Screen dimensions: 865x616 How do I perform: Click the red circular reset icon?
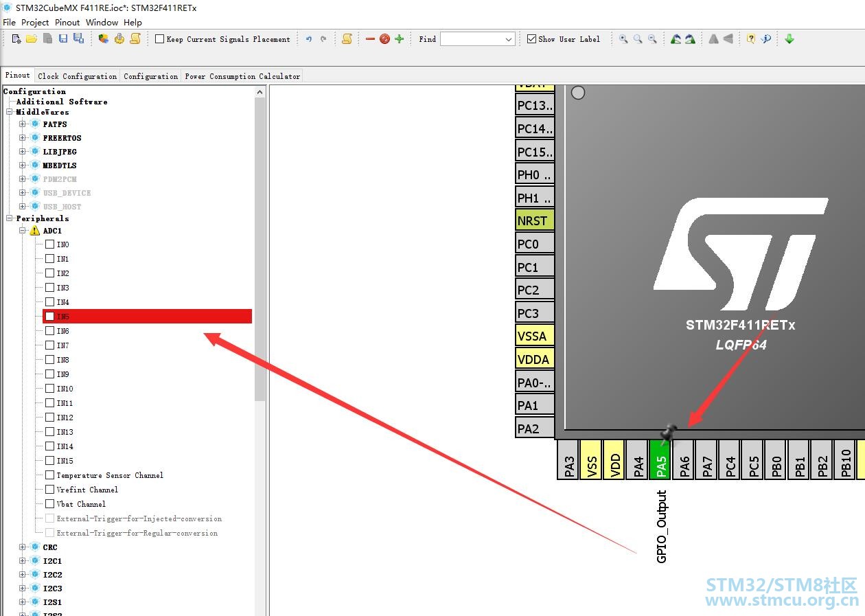(384, 39)
